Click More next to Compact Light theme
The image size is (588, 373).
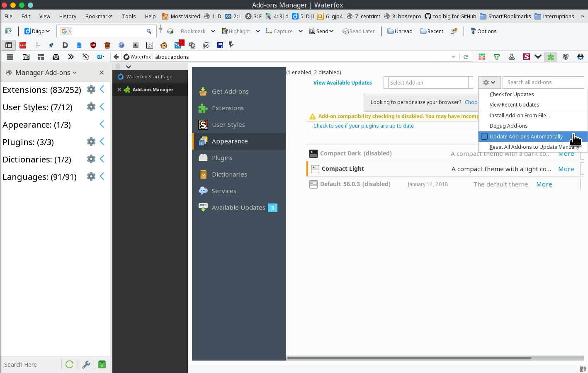pyautogui.click(x=566, y=169)
